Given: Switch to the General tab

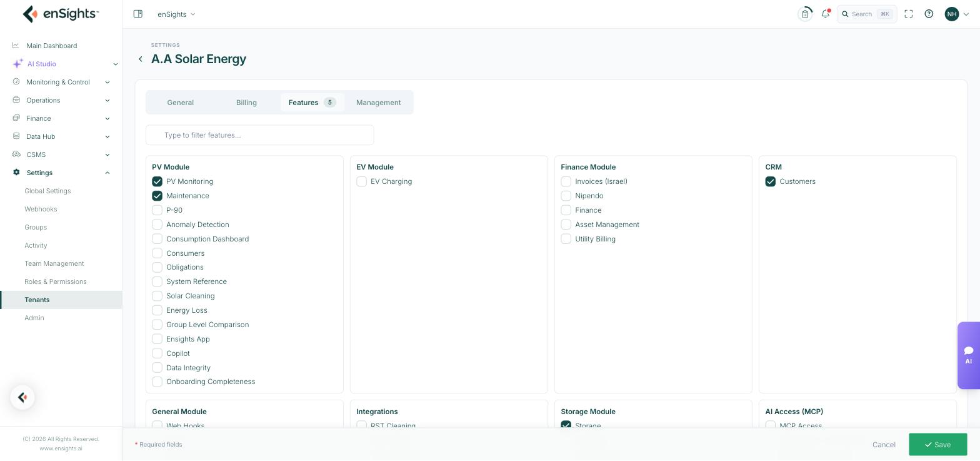Looking at the screenshot, I should pyautogui.click(x=181, y=102).
